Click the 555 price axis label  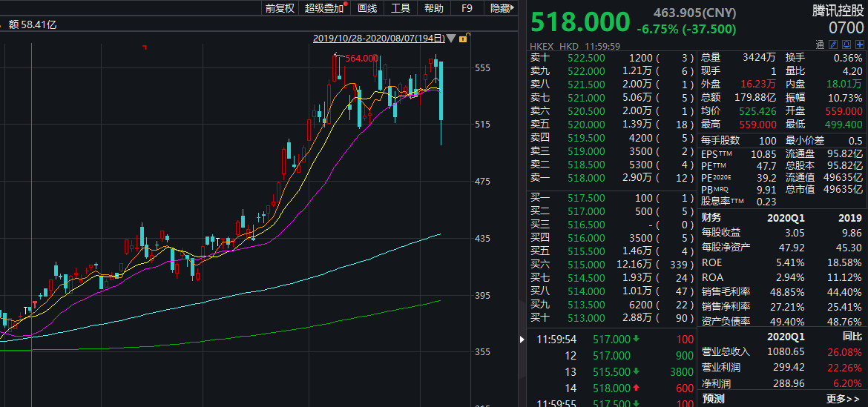pyautogui.click(x=483, y=68)
